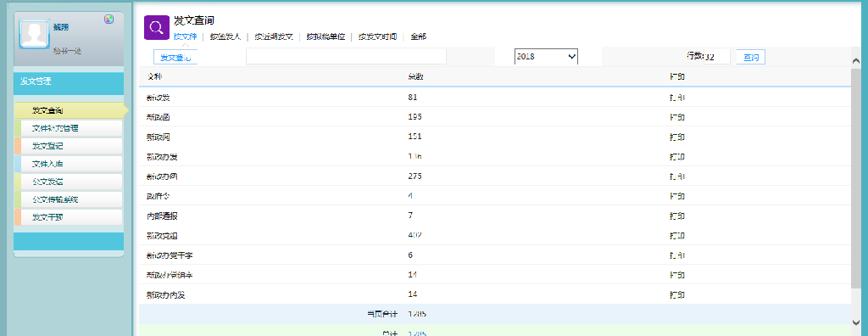Click 打印 in the 新政办内发 row
The width and height of the screenshot is (868, 336).
677,294
